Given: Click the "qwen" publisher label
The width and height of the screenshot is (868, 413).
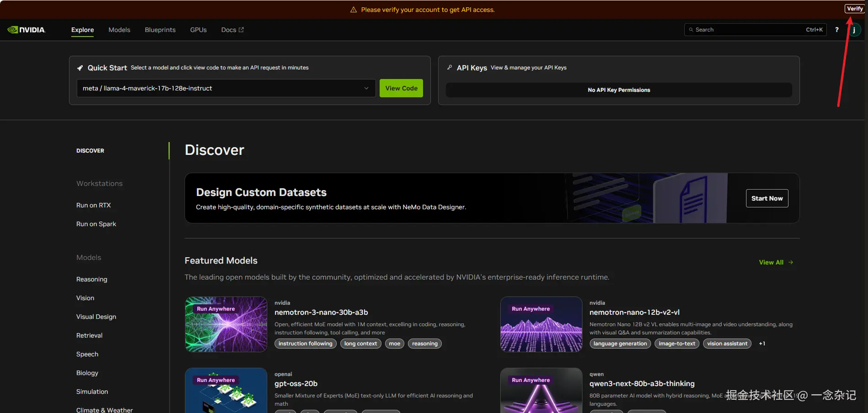Looking at the screenshot, I should tap(597, 374).
